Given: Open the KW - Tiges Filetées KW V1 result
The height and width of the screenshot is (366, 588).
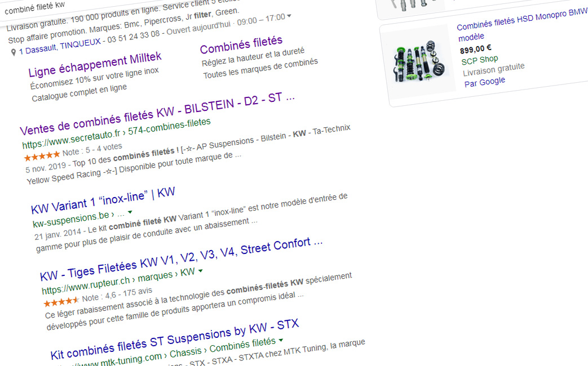Looking at the screenshot, I should click(x=181, y=259).
